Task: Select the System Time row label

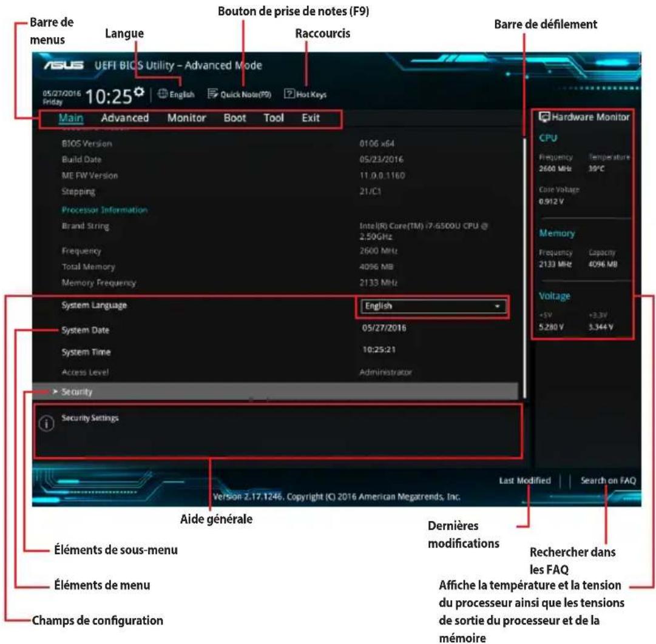Action: (x=86, y=352)
